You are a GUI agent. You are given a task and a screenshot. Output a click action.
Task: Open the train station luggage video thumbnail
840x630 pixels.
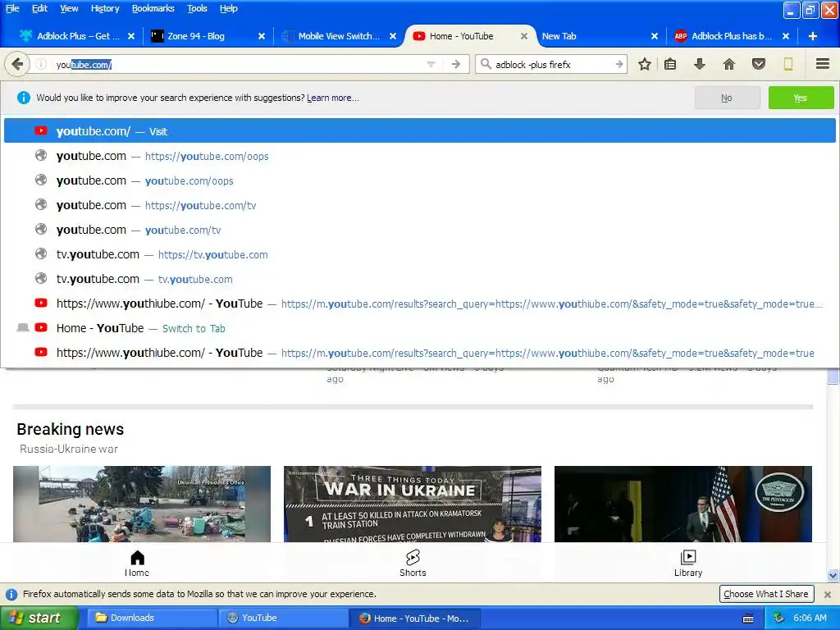pos(142,504)
